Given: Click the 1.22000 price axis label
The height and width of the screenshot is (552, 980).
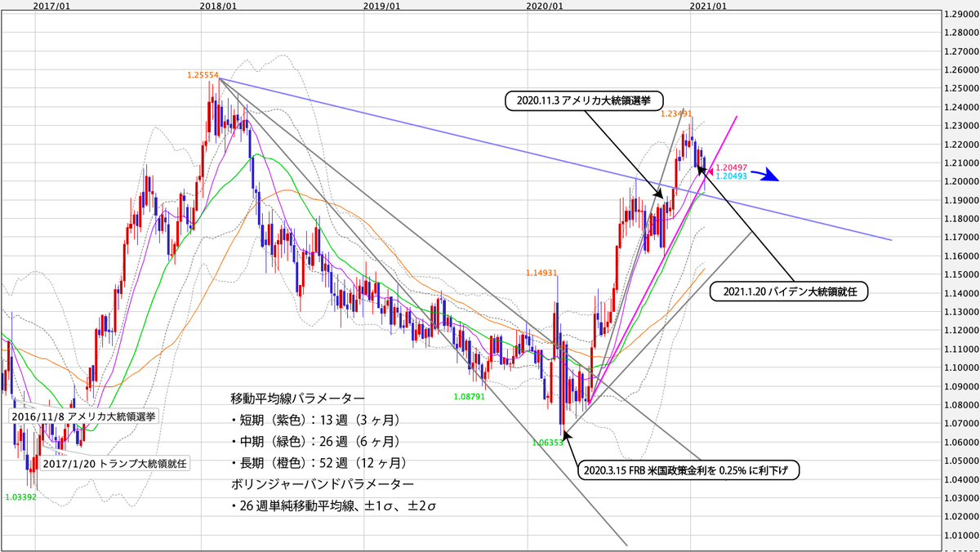Looking at the screenshot, I should click(960, 144).
